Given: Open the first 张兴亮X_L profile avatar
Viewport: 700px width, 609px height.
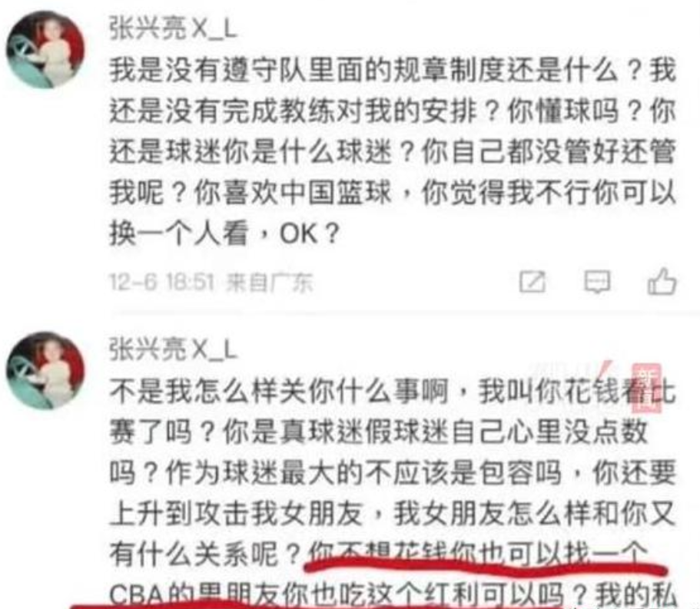Looking at the screenshot, I should click(x=45, y=50).
